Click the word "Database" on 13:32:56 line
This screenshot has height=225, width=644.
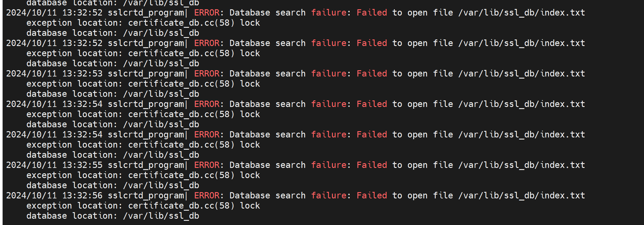[250, 196]
